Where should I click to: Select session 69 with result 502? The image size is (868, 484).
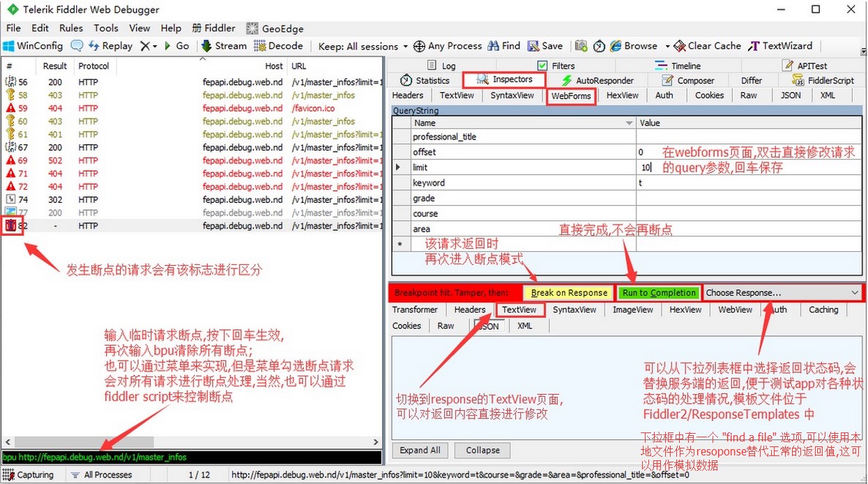tap(192, 160)
